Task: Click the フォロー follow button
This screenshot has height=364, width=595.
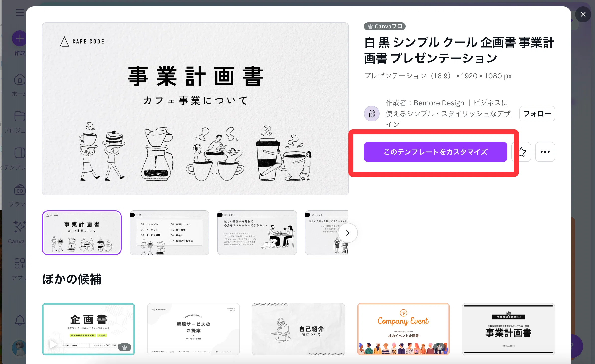Action: [537, 114]
